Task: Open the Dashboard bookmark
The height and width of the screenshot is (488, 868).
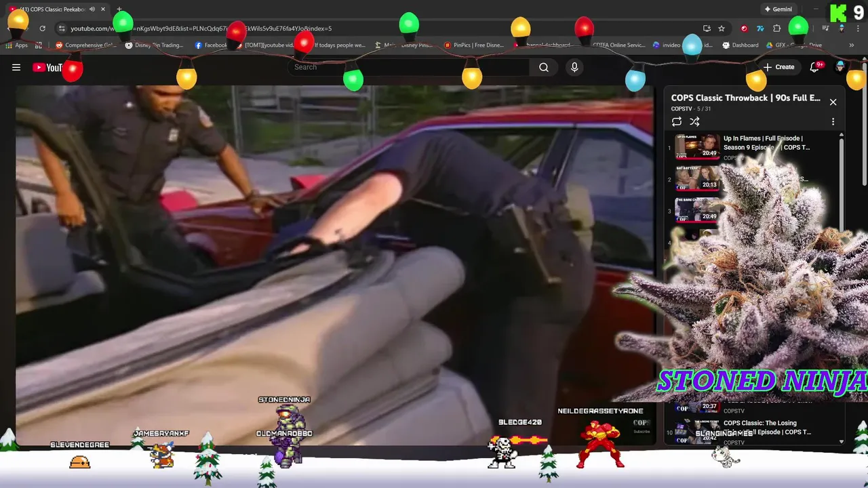Action: 741,45
